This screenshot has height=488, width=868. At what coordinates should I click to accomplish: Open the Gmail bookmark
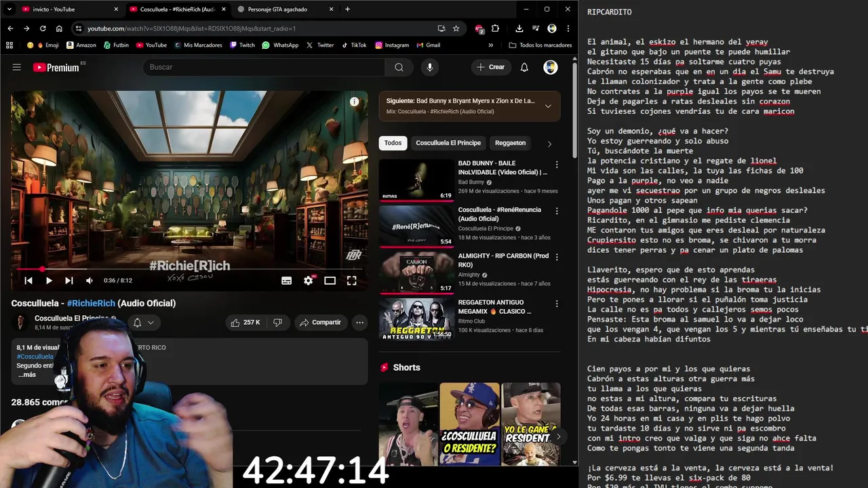428,45
